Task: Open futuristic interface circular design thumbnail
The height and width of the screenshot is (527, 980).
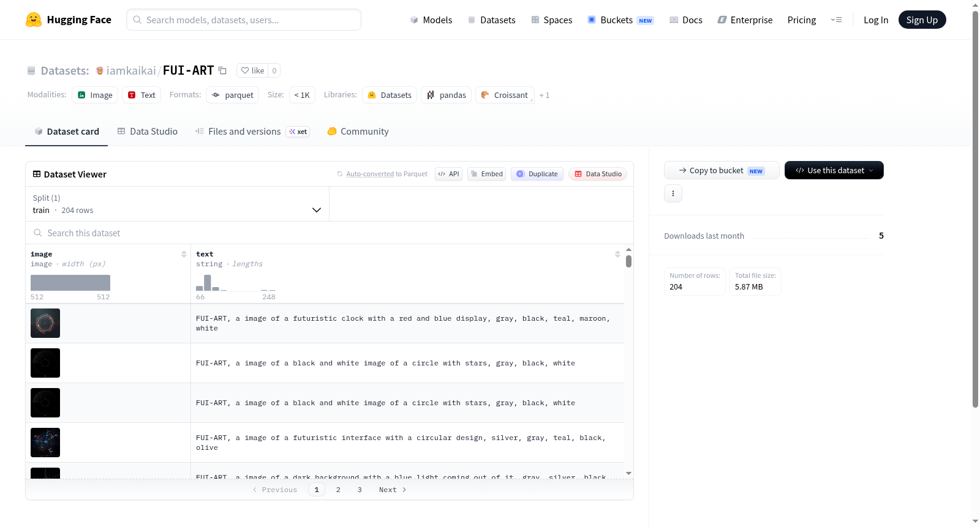Action: (45, 443)
